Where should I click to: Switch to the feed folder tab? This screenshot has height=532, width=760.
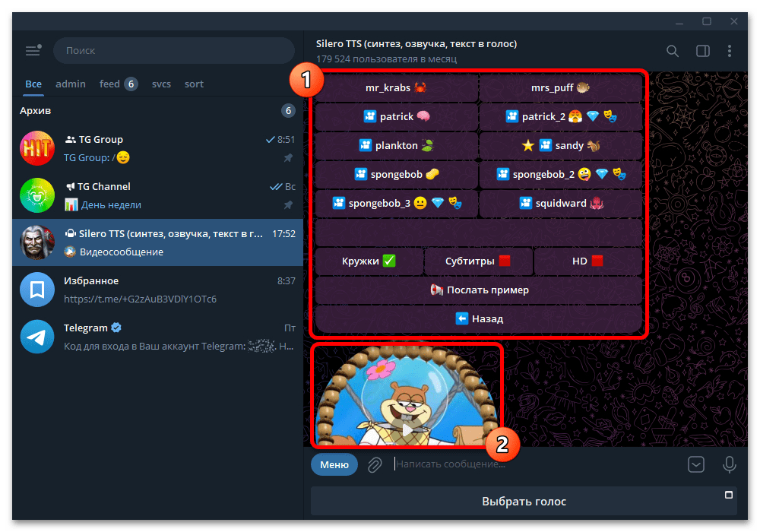119,84
